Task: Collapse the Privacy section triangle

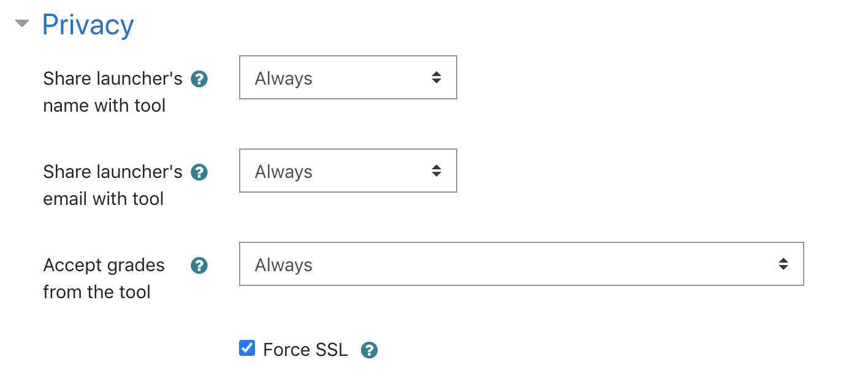Action: coord(22,24)
